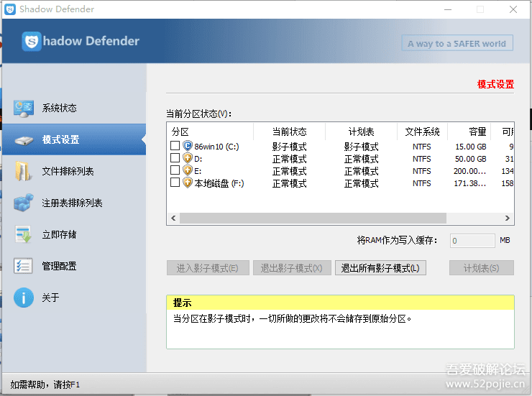Screen dimensions: 532x396
Task: Click the Mode Settings drive icon
Action: click(24, 140)
